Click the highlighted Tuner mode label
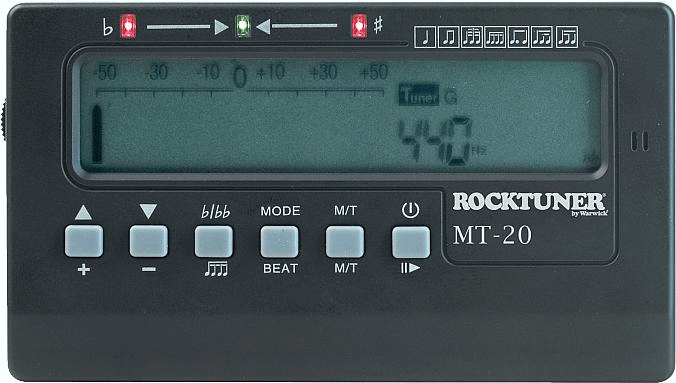This screenshot has width=676, height=383. tap(419, 95)
